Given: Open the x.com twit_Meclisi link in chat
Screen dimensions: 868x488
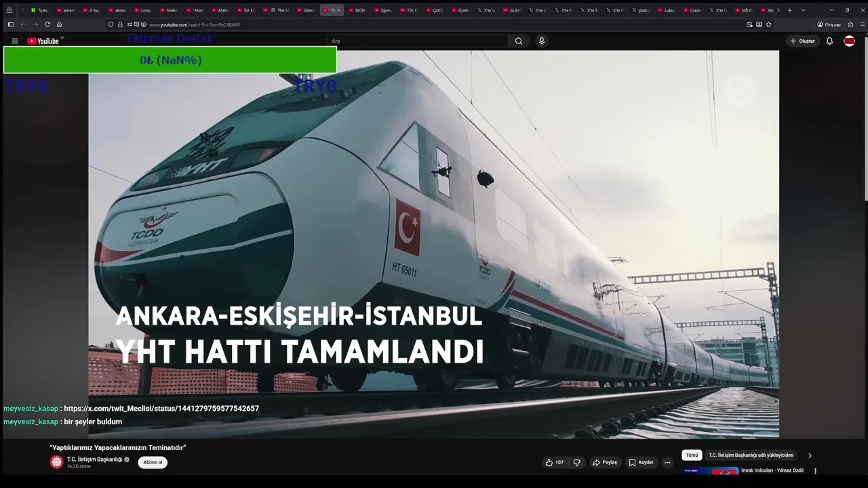Looking at the screenshot, I should [x=161, y=409].
